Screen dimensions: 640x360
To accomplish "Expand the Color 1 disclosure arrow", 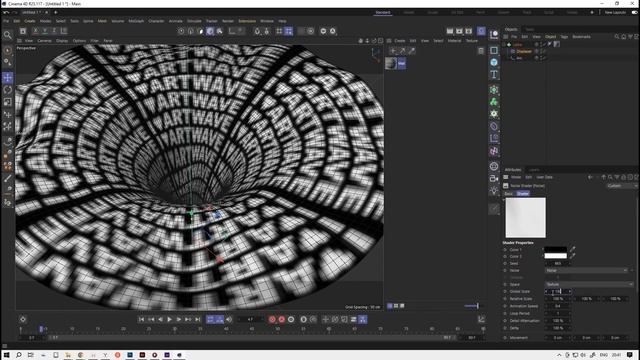I will click(x=543, y=249).
